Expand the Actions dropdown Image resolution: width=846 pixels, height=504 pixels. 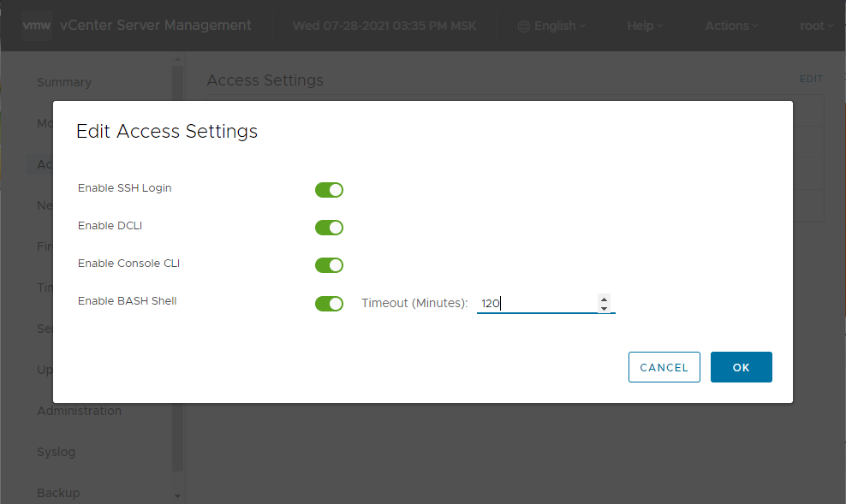[x=731, y=26]
